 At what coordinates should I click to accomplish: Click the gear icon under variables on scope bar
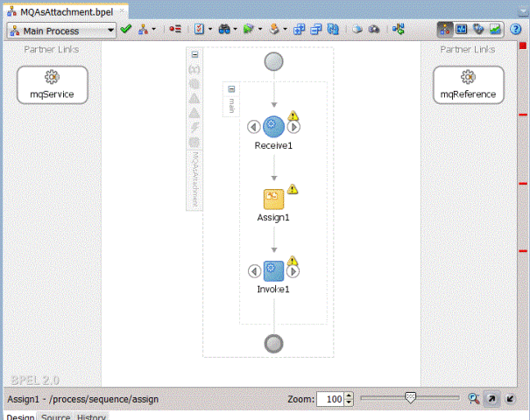coord(194,84)
